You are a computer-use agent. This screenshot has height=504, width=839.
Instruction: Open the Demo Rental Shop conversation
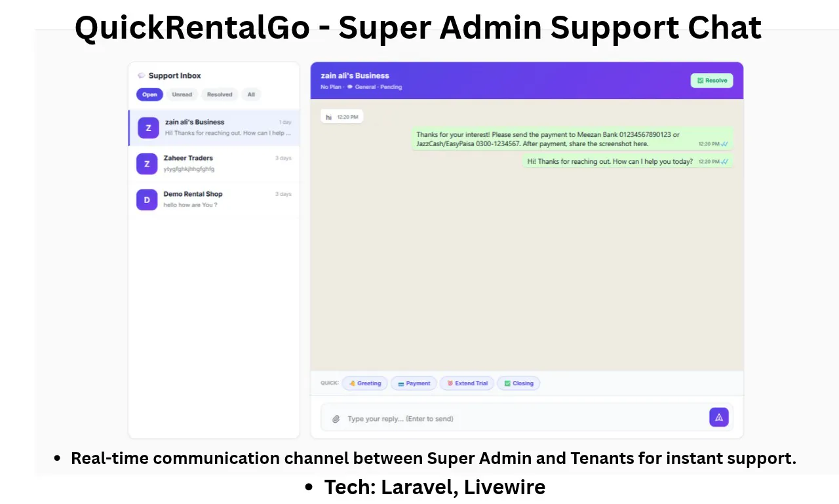(x=214, y=200)
